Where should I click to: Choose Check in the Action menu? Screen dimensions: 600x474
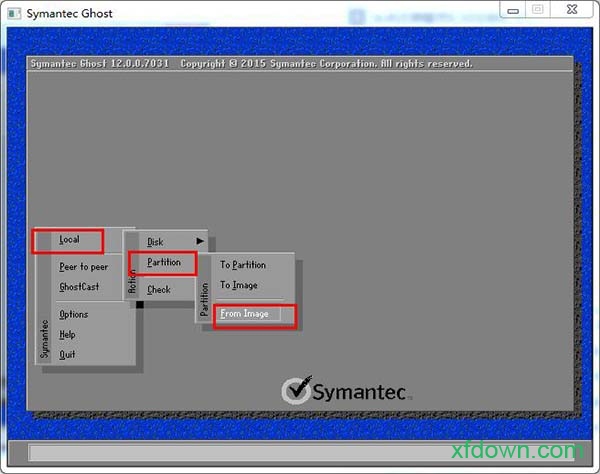tap(159, 290)
